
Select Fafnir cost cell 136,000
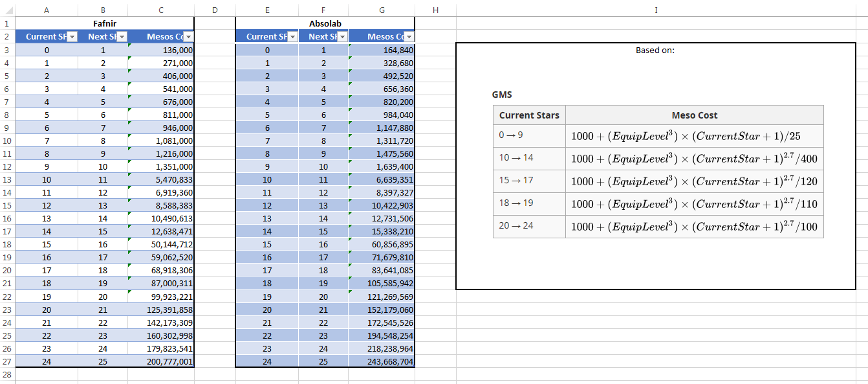pyautogui.click(x=161, y=50)
